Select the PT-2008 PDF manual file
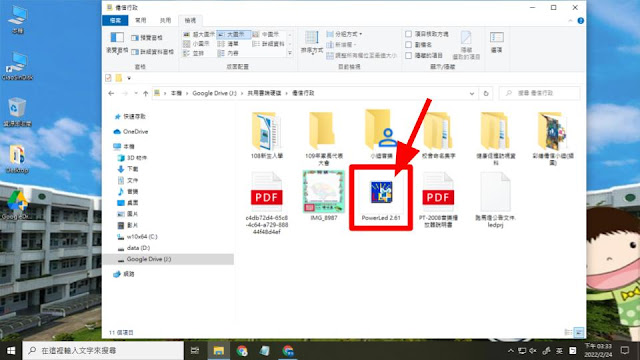The height and width of the screenshot is (360, 640). [438, 199]
